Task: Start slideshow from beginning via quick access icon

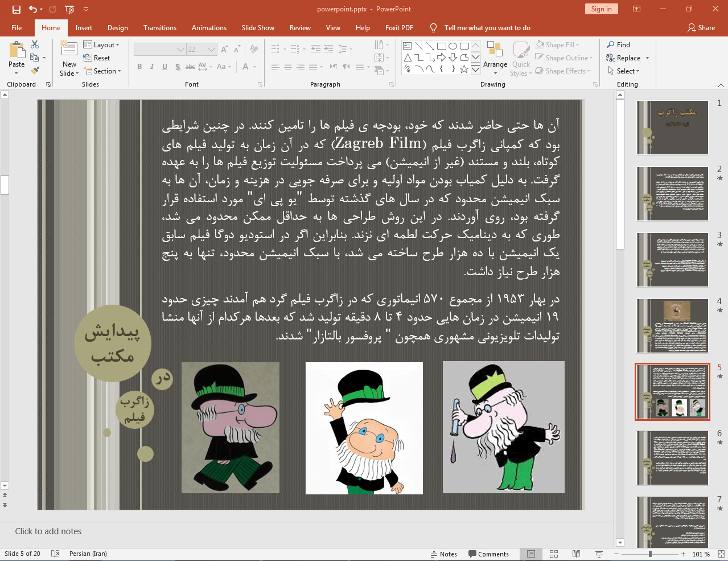Action: 69,9
